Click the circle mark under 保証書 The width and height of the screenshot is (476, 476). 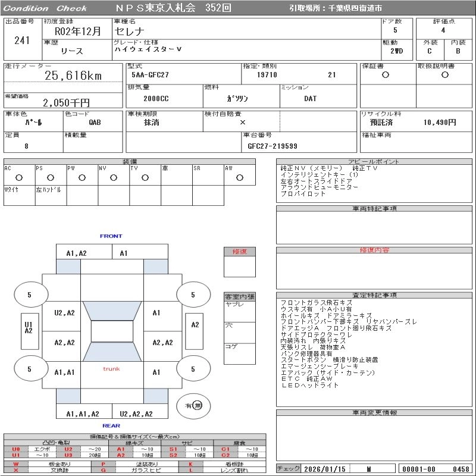point(386,75)
